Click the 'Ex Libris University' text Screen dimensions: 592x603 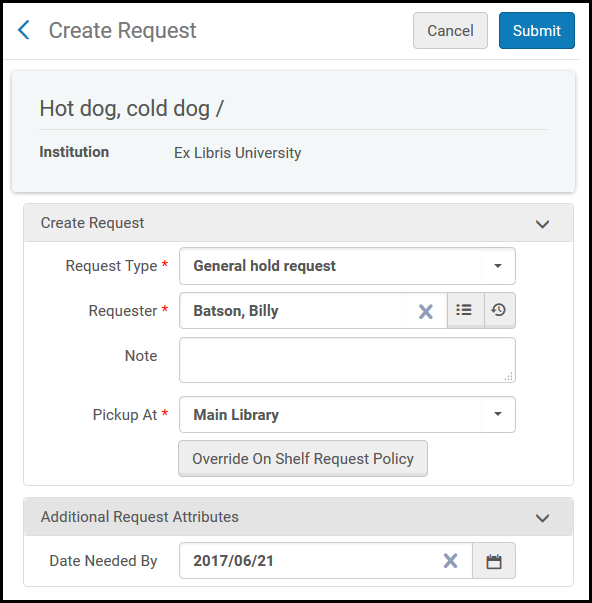tap(237, 153)
